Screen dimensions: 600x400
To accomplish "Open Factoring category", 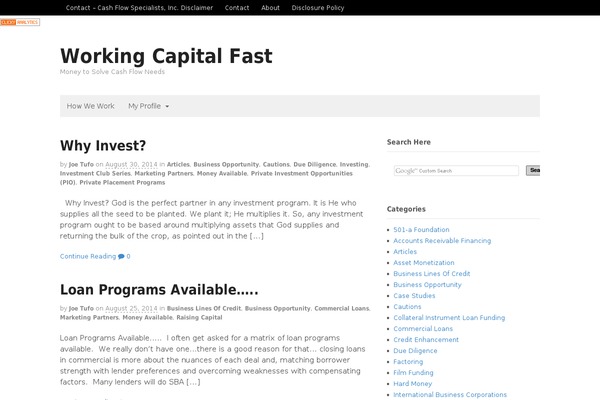I will tap(408, 362).
